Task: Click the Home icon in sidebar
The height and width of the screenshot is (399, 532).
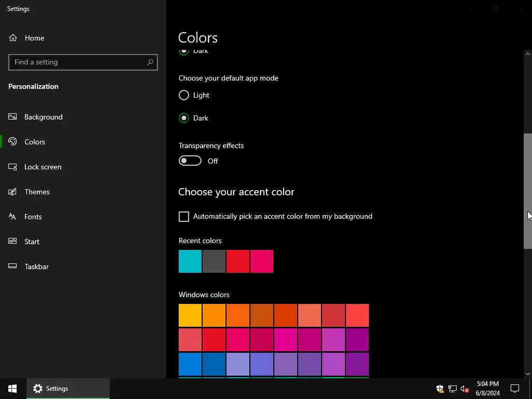Action: pos(13,38)
